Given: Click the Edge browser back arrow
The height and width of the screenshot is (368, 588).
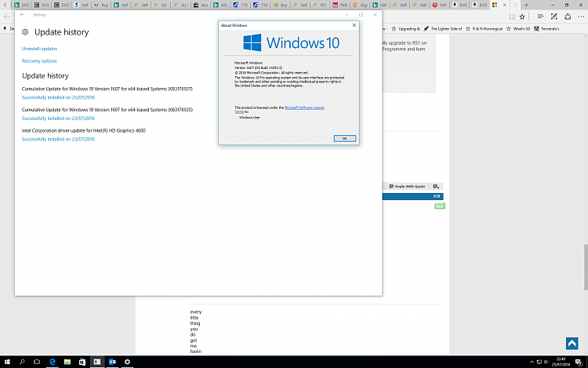Looking at the screenshot, I should coord(7,17).
